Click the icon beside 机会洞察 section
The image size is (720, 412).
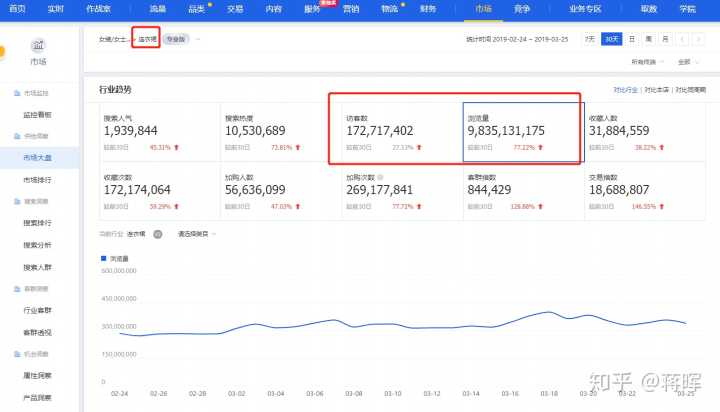(x=17, y=354)
